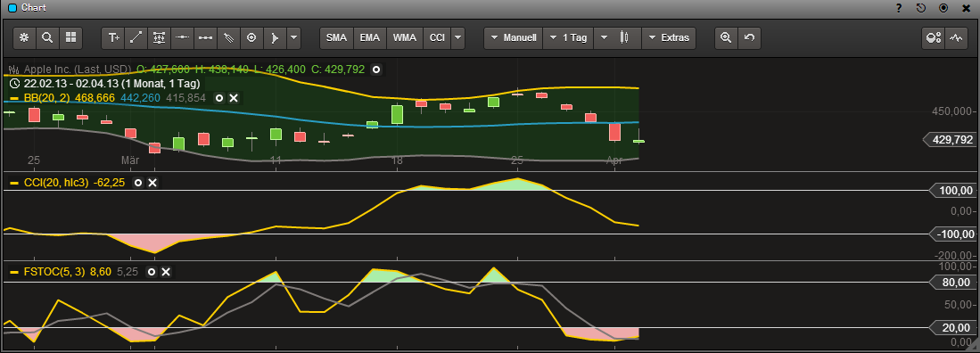Select the horizontal line tool
Image resolution: width=980 pixels, height=353 pixels.
[183, 37]
